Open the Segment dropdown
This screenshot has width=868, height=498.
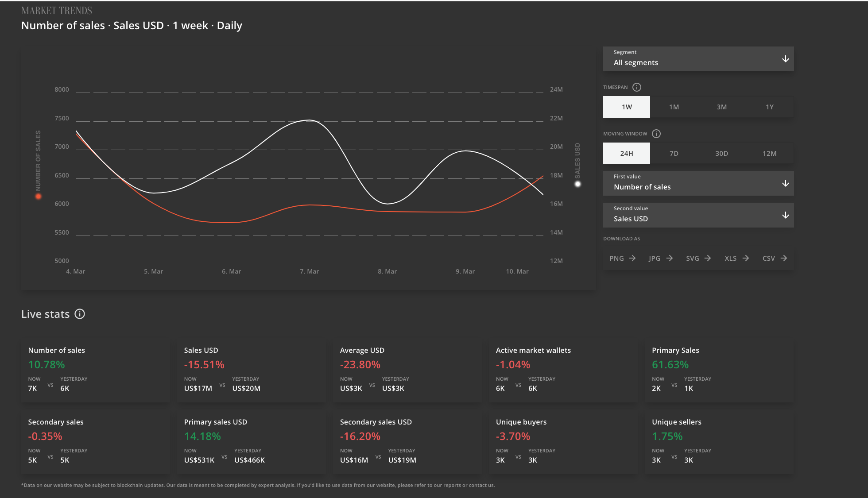[x=698, y=59]
